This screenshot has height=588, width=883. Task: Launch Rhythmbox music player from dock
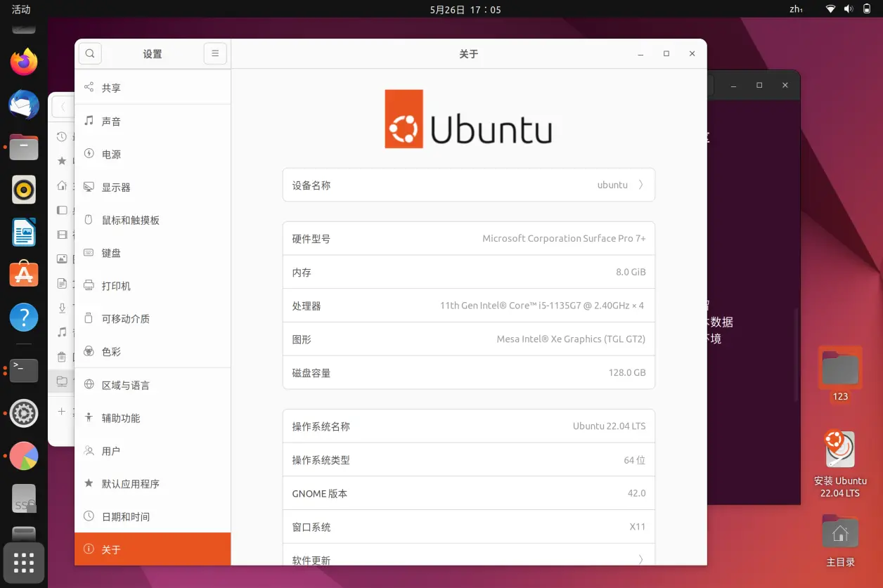click(24, 190)
